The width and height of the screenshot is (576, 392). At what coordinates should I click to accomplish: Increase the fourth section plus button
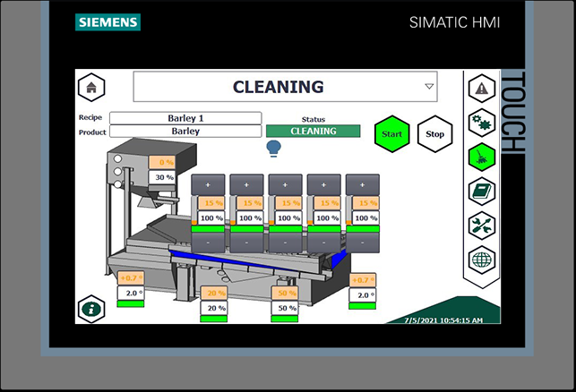323,184
